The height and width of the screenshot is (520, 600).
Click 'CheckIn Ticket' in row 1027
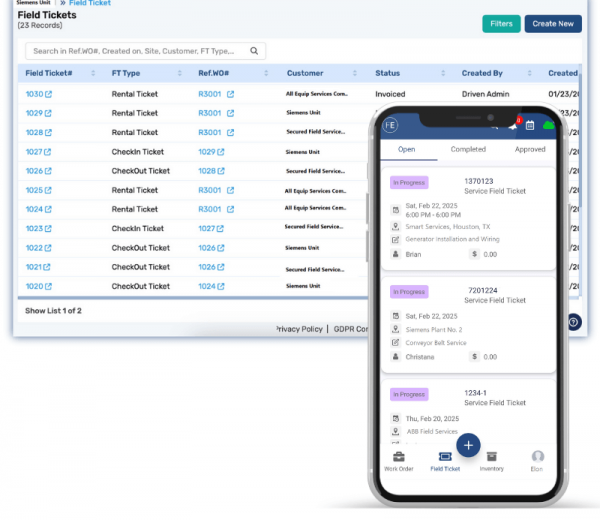click(x=138, y=152)
